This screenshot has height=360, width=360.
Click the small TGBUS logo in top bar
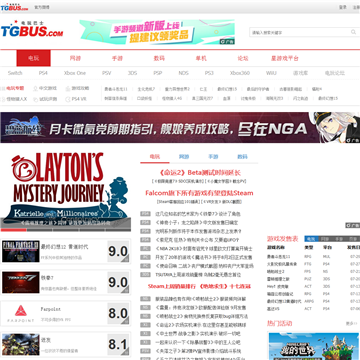tap(14, 7)
